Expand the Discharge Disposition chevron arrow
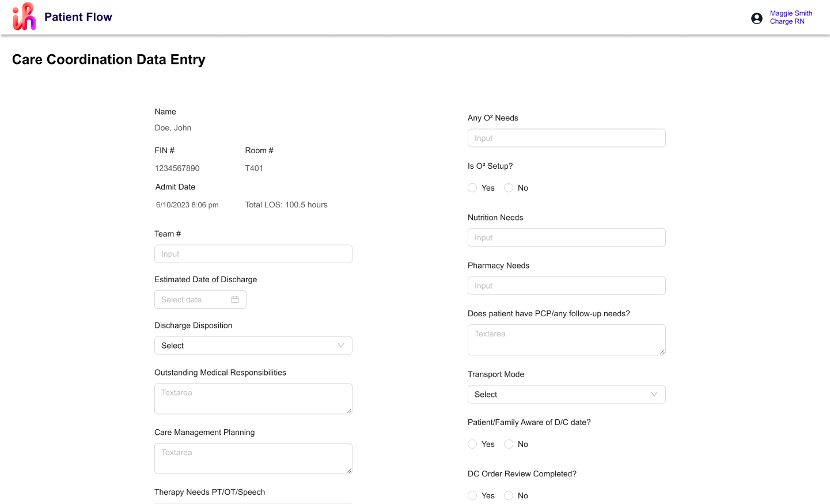 click(340, 345)
